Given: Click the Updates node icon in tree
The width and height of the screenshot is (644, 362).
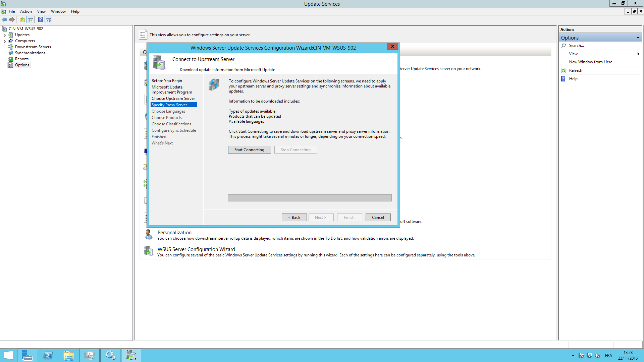Looking at the screenshot, I should coord(11,35).
